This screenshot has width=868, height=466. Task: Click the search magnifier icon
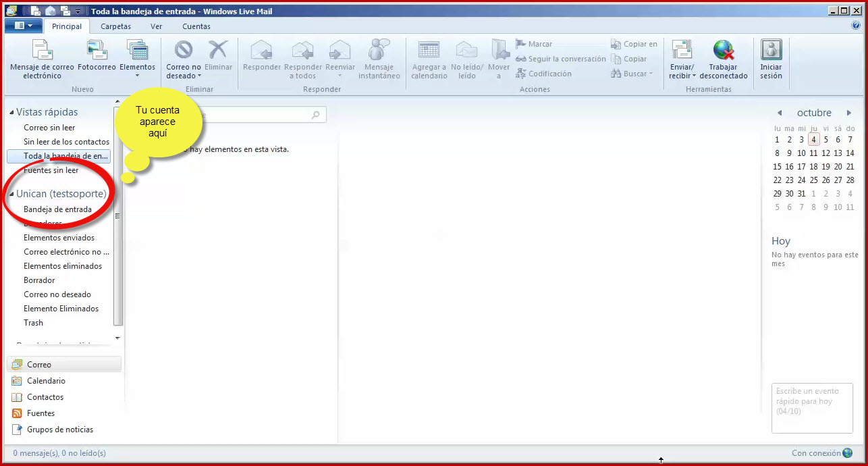(x=315, y=115)
